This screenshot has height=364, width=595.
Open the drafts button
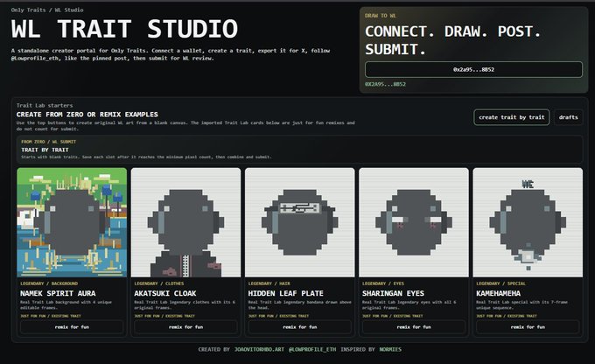click(x=568, y=117)
